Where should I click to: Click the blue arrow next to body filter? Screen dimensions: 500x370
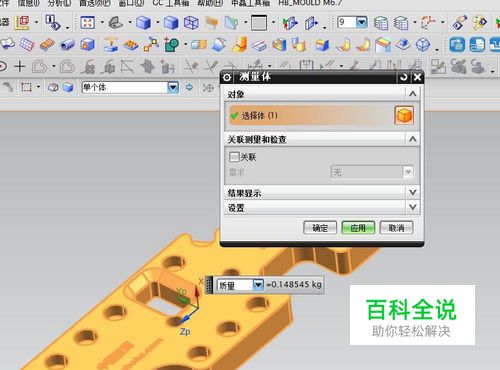(189, 87)
